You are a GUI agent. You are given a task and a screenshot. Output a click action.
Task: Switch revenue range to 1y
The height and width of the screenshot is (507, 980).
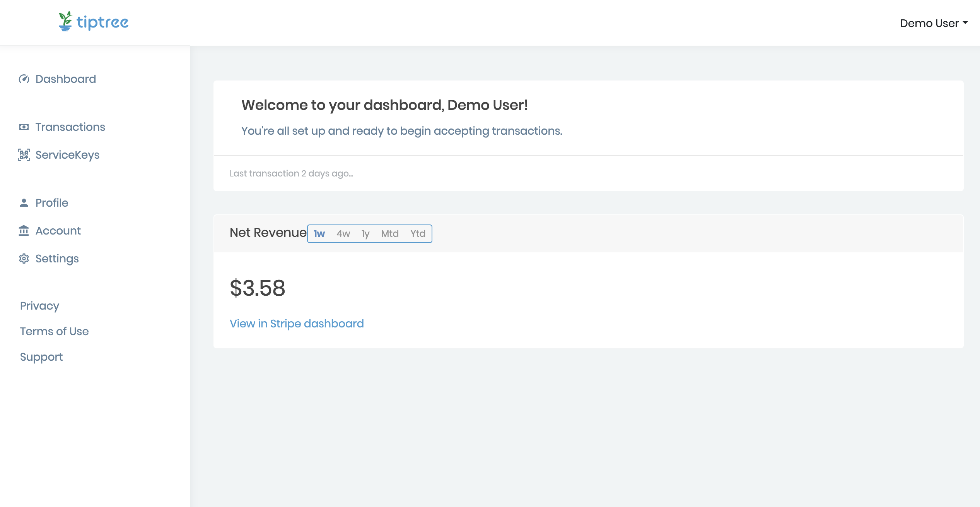(365, 234)
